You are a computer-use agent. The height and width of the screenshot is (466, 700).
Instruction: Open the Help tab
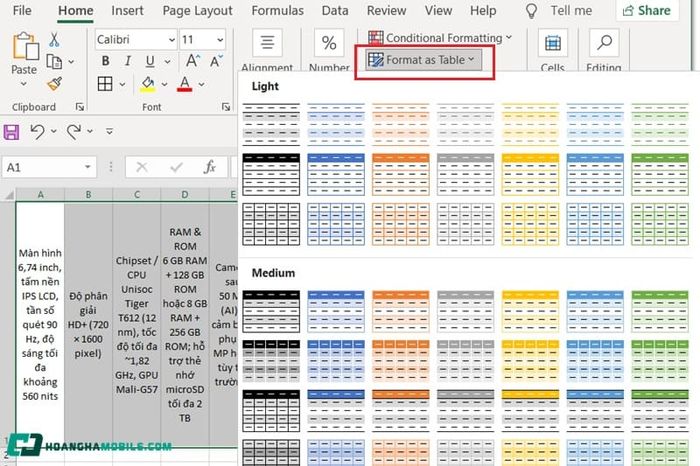click(x=483, y=11)
